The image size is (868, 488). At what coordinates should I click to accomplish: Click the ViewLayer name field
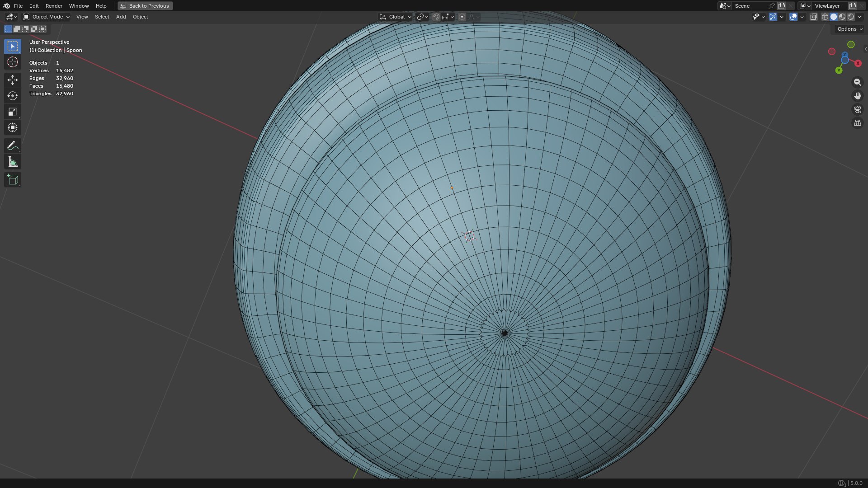(830, 6)
